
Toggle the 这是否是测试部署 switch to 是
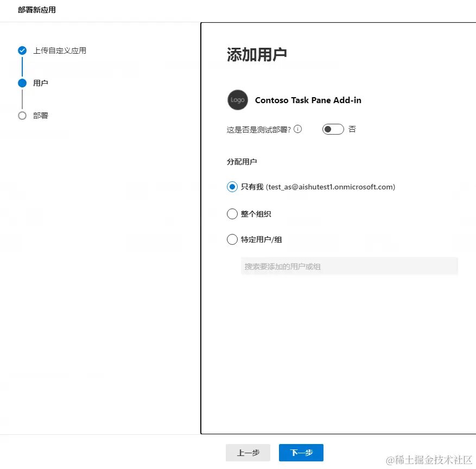coord(333,129)
